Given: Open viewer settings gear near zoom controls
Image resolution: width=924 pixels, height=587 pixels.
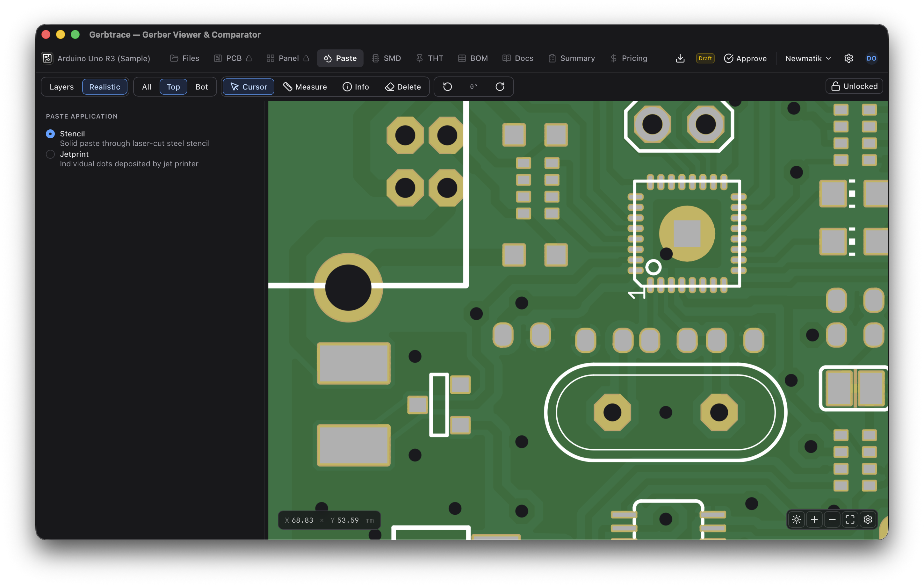Looking at the screenshot, I should coord(868,520).
